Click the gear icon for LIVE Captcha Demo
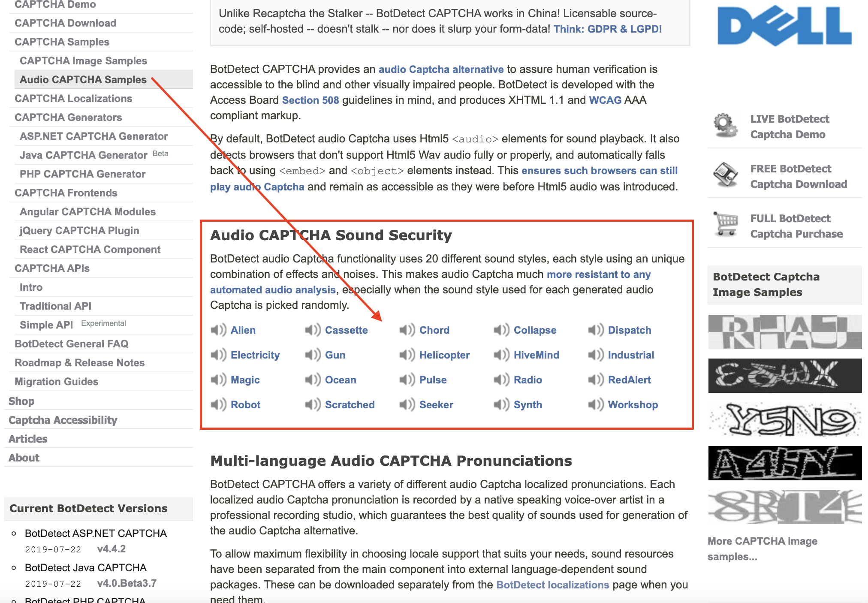This screenshot has width=868, height=603. (725, 126)
